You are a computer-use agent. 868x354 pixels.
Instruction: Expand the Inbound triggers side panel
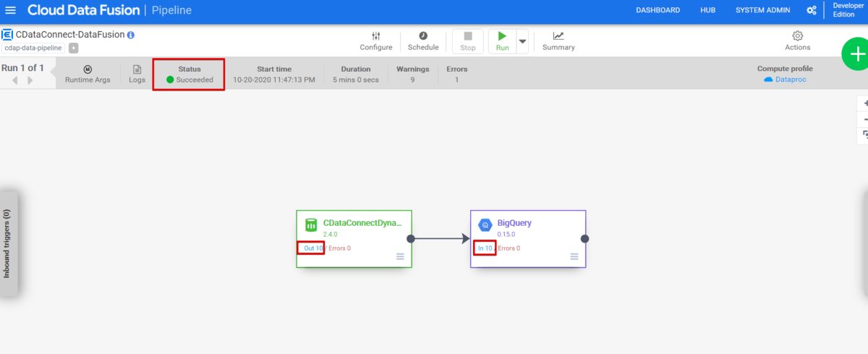click(x=7, y=244)
